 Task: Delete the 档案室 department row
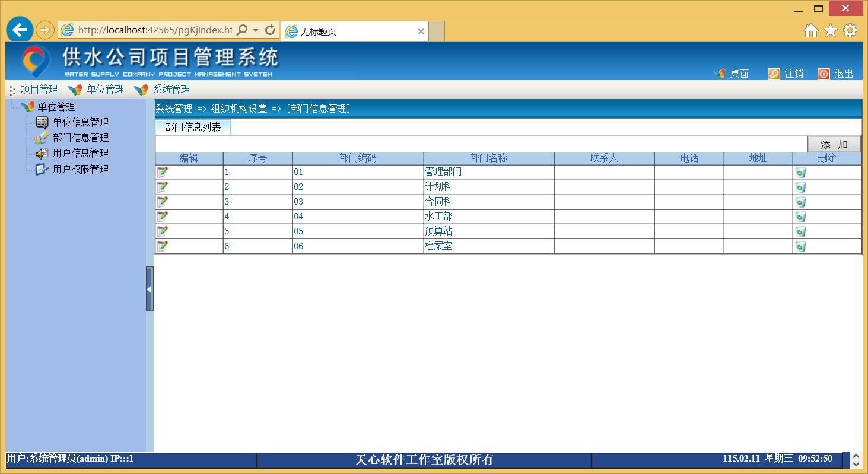[x=801, y=246]
